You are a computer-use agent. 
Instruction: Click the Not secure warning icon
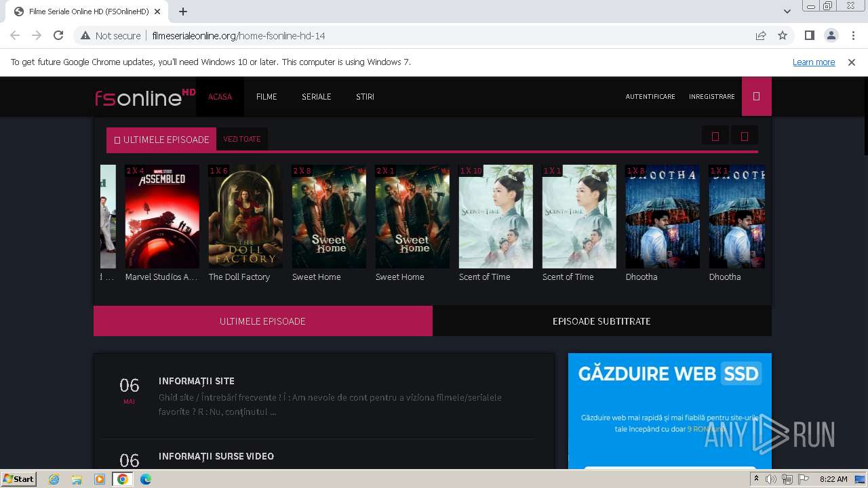tap(85, 35)
